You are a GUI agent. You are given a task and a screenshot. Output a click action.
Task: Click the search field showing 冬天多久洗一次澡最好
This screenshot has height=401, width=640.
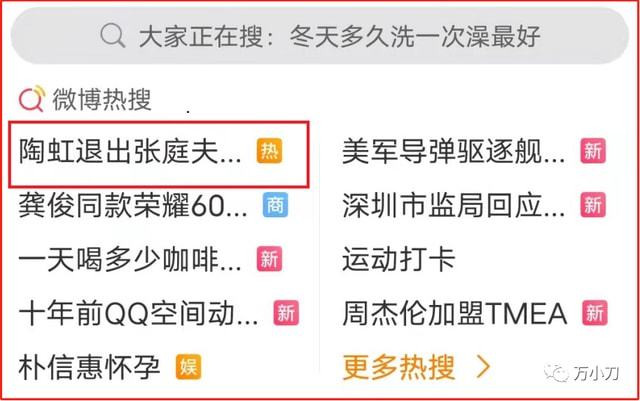320,36
